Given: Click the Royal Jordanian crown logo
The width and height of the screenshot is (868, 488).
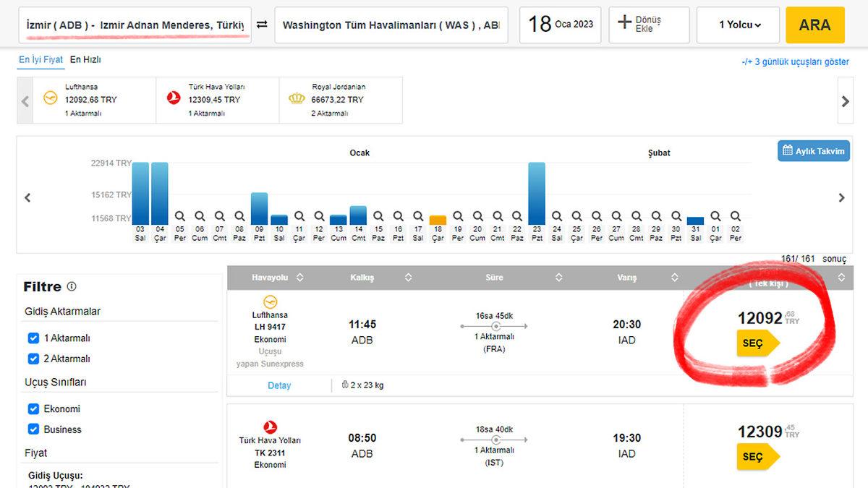Looking at the screenshot, I should 297,98.
